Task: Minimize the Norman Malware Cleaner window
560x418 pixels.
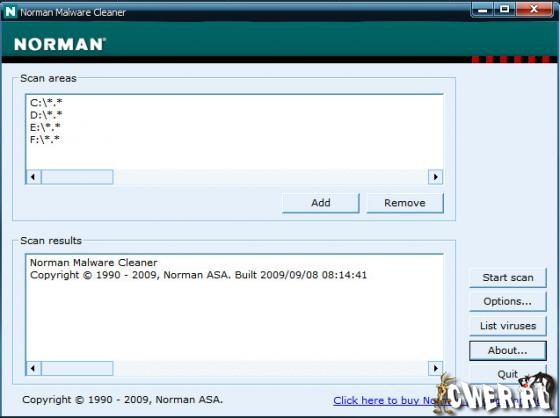Action: (482, 10)
